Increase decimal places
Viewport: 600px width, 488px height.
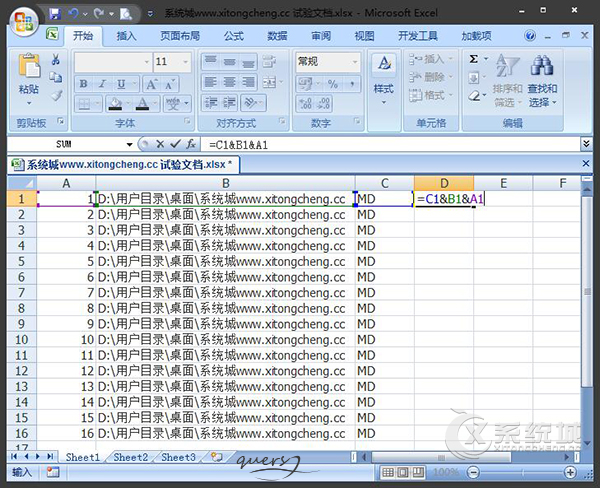coord(305,103)
